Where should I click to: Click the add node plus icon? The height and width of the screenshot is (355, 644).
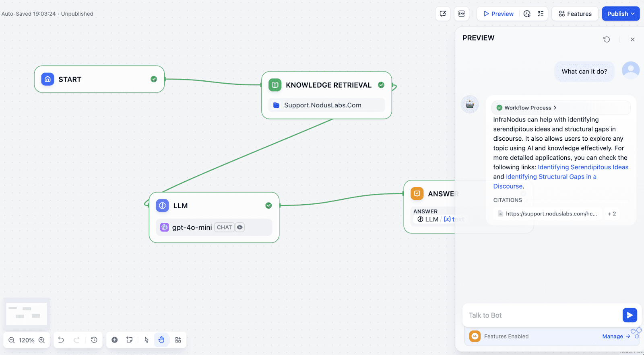115,340
